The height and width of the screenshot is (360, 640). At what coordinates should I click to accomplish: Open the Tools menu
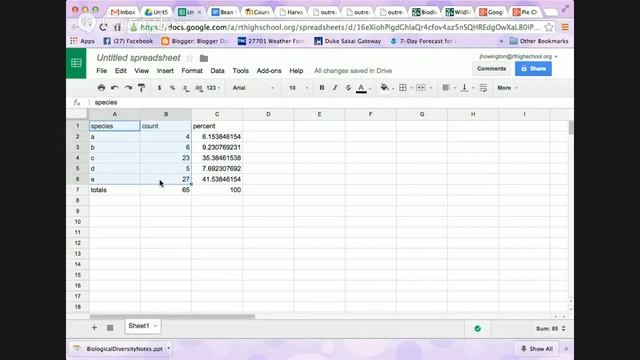tap(240, 71)
